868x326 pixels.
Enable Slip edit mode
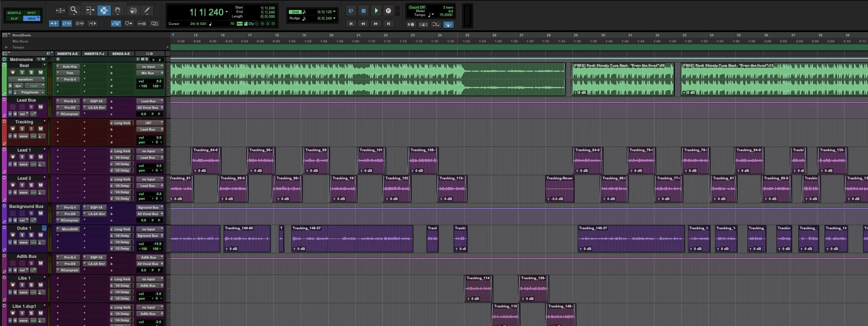[14, 19]
